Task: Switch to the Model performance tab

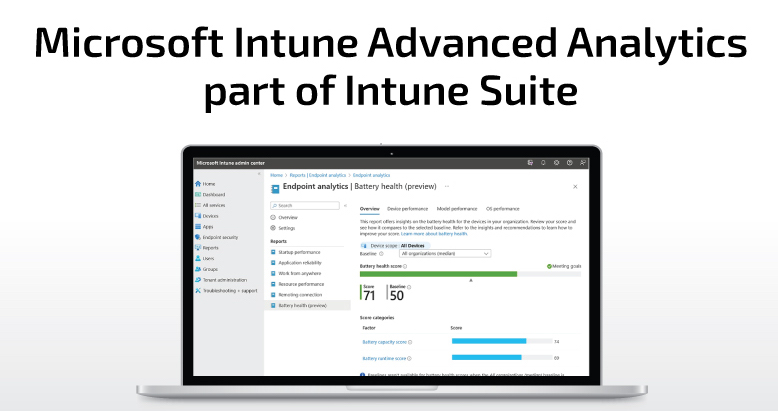Action: [x=457, y=209]
